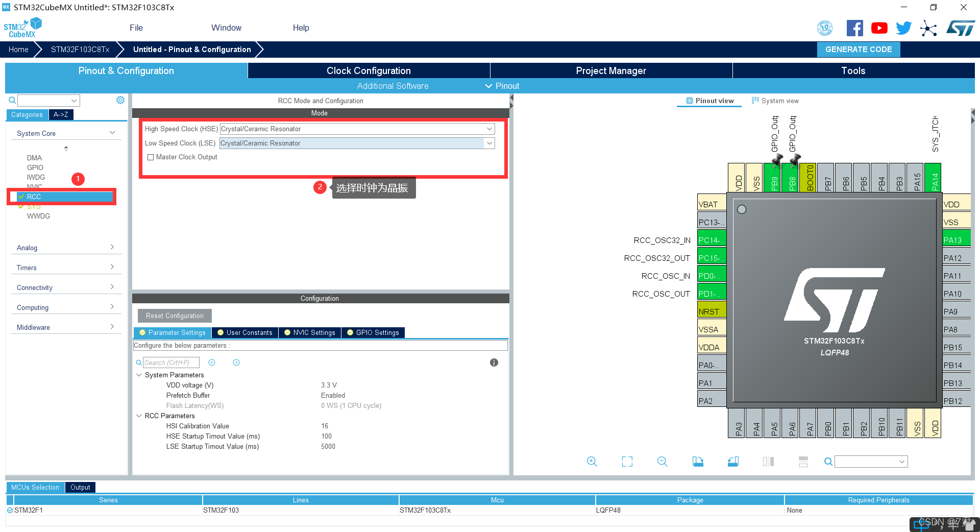
Task: Open the pin search combo box dropdown
Action: coord(902,462)
